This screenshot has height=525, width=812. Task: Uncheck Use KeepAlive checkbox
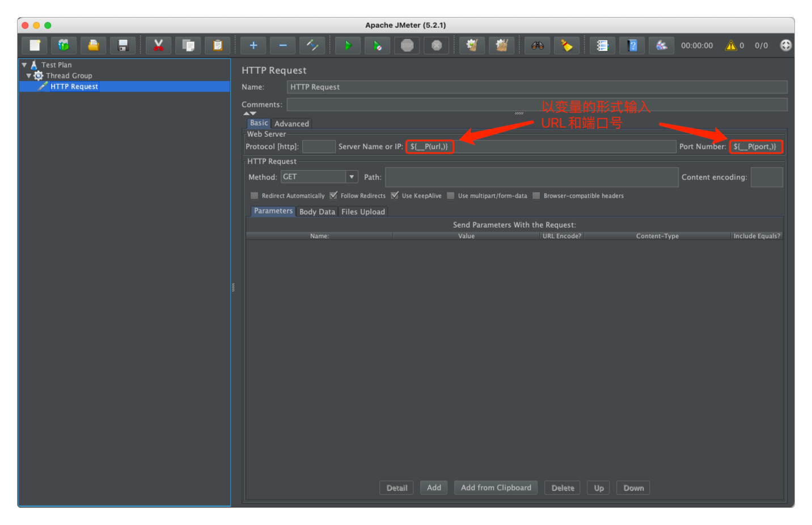[x=395, y=196]
